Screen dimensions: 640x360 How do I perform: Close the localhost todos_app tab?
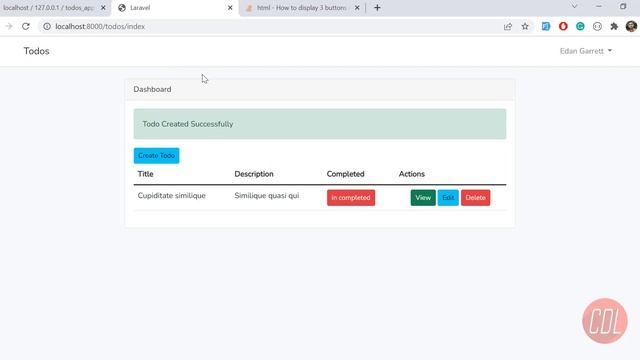point(103,8)
